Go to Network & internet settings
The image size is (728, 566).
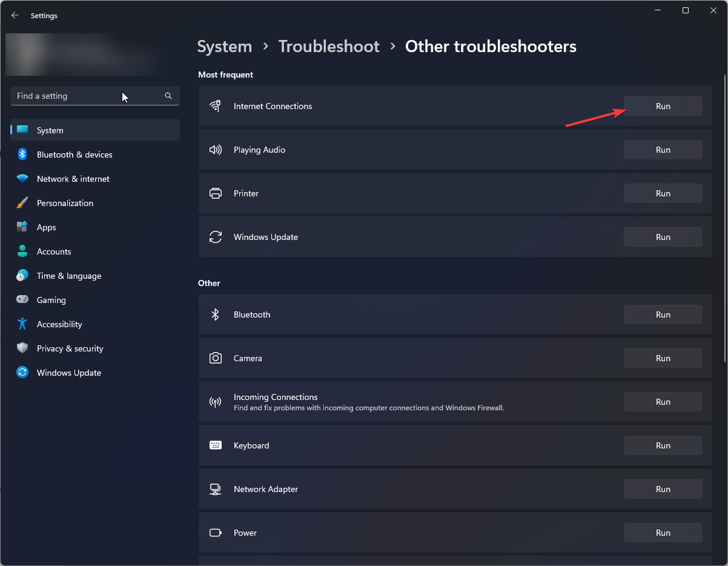[x=95, y=179]
